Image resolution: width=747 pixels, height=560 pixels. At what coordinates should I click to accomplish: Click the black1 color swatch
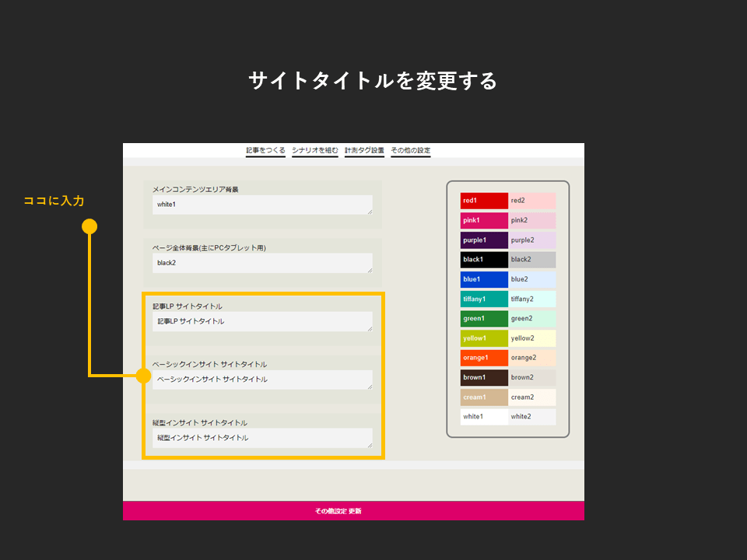484,260
